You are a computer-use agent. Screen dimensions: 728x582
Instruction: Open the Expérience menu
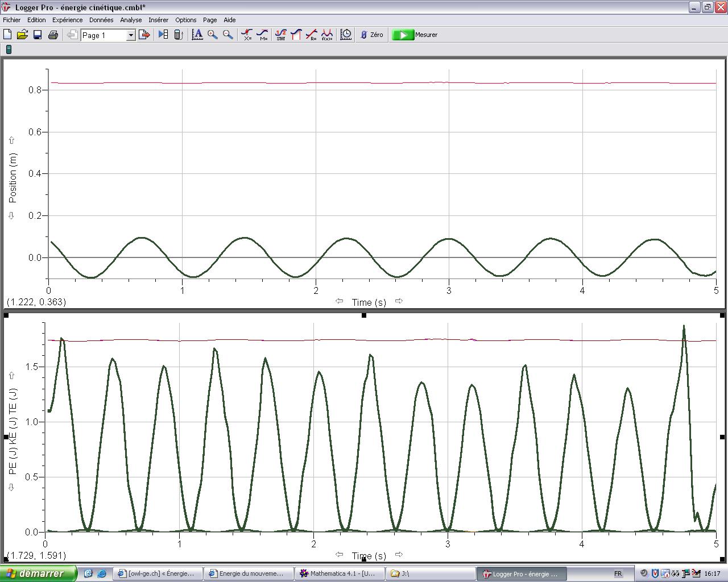[67, 20]
